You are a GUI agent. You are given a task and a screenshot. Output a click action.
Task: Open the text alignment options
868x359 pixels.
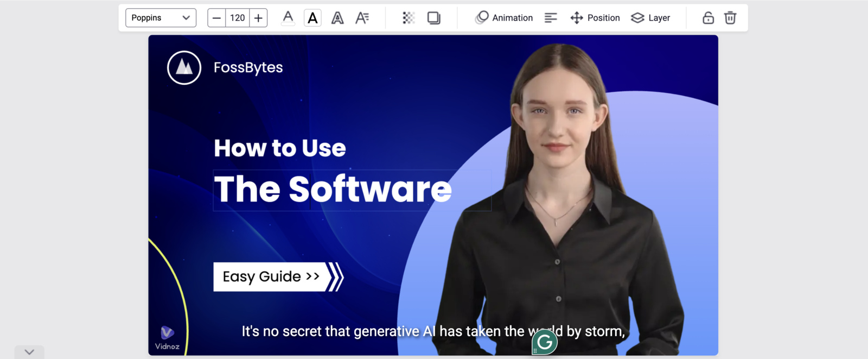tap(551, 18)
